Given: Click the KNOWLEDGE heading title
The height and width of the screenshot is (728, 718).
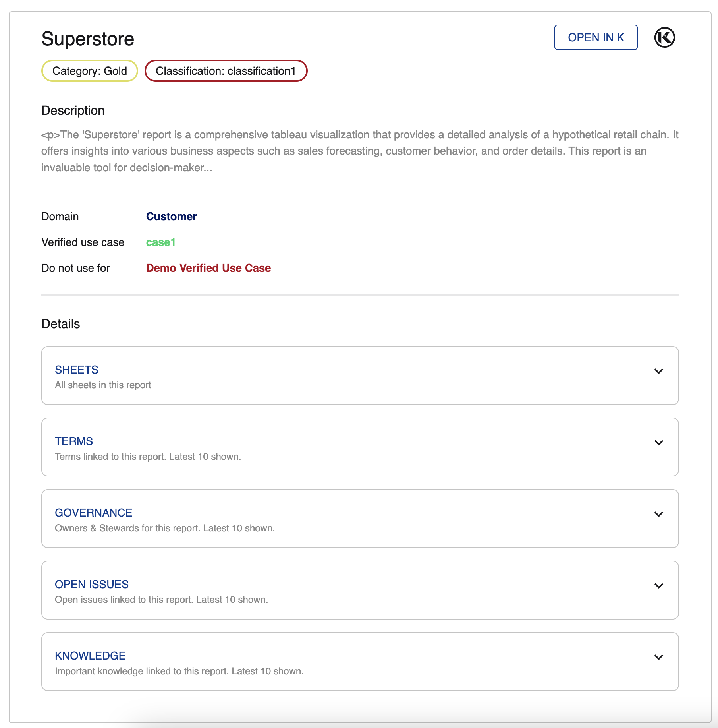Looking at the screenshot, I should (90, 656).
